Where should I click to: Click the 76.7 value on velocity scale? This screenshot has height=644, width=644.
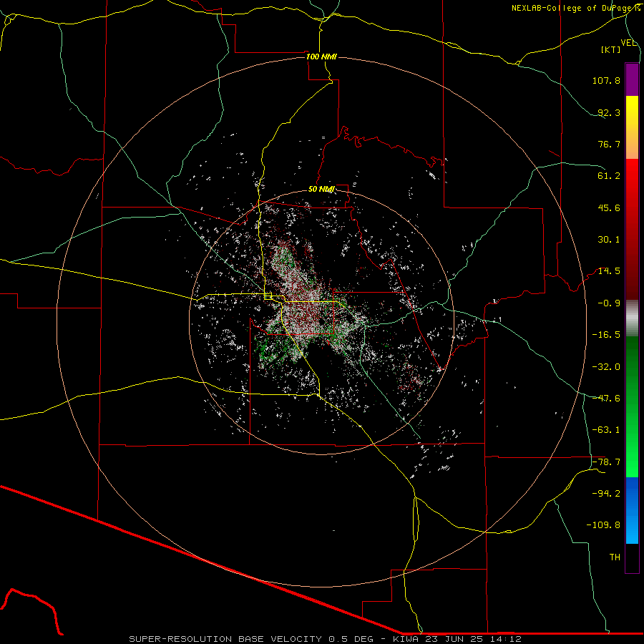tap(609, 144)
